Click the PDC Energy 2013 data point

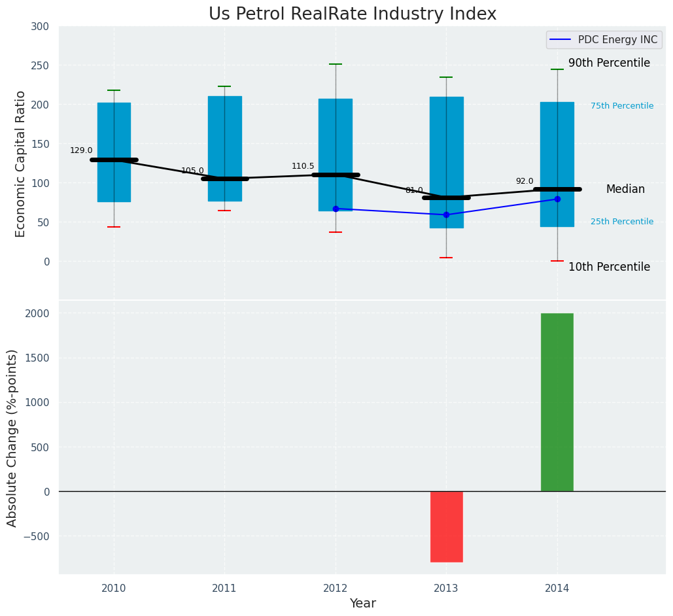446,214
